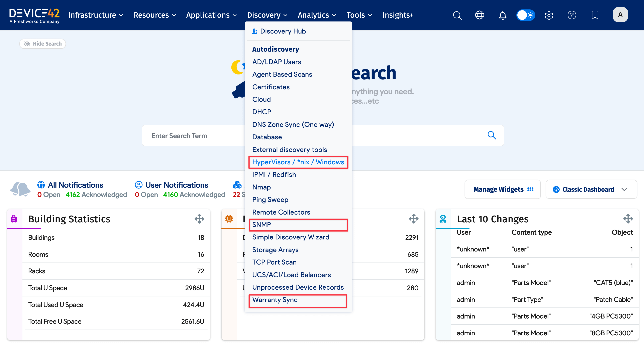Open the notifications bell
Viewport: 644px width, 346px height.
pos(503,15)
